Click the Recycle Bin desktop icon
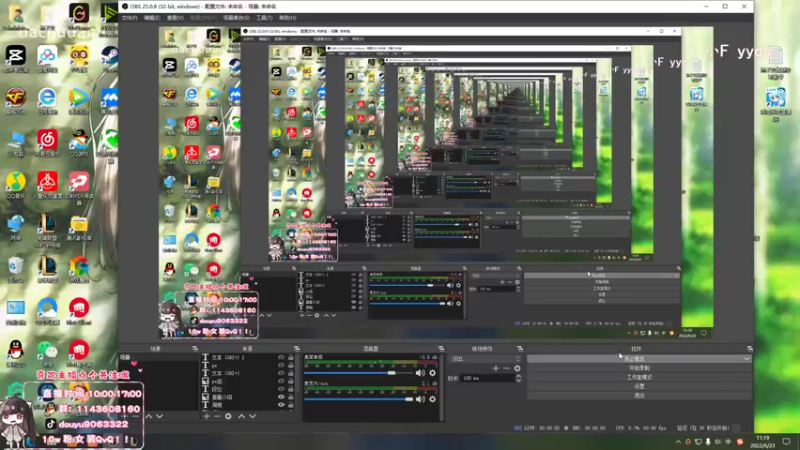800x450 pixels. tap(16, 268)
